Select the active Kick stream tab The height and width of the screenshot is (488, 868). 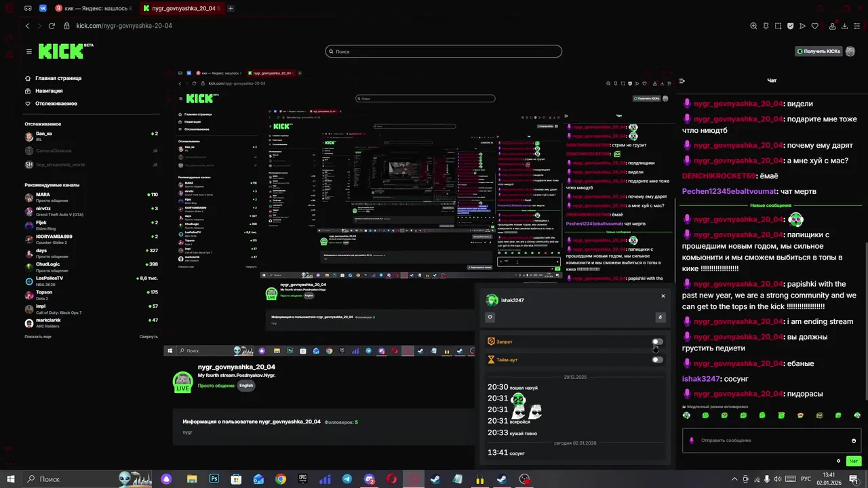pos(182,8)
